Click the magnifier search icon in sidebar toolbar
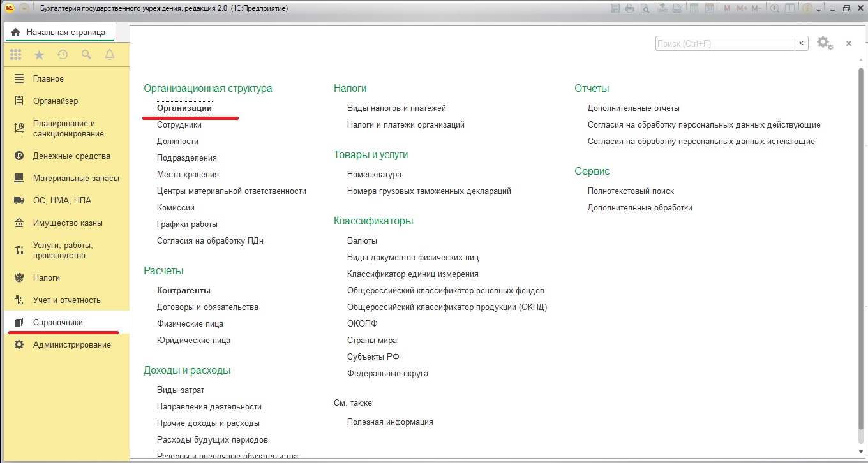868x463 pixels. point(86,55)
